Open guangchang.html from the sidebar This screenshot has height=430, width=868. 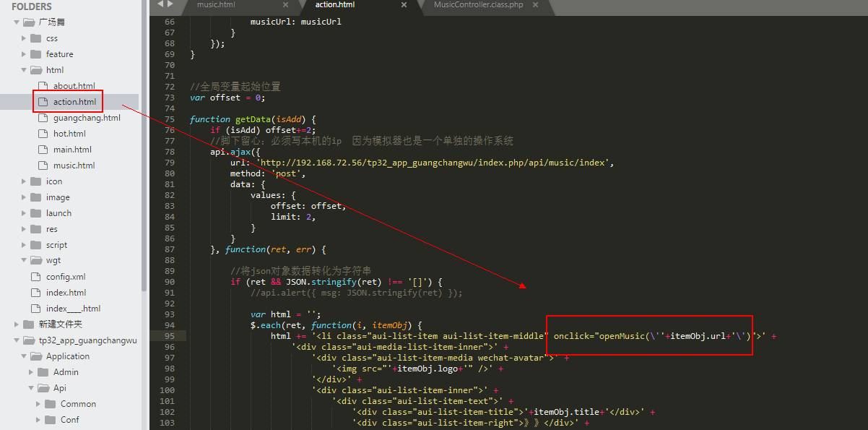(x=87, y=118)
